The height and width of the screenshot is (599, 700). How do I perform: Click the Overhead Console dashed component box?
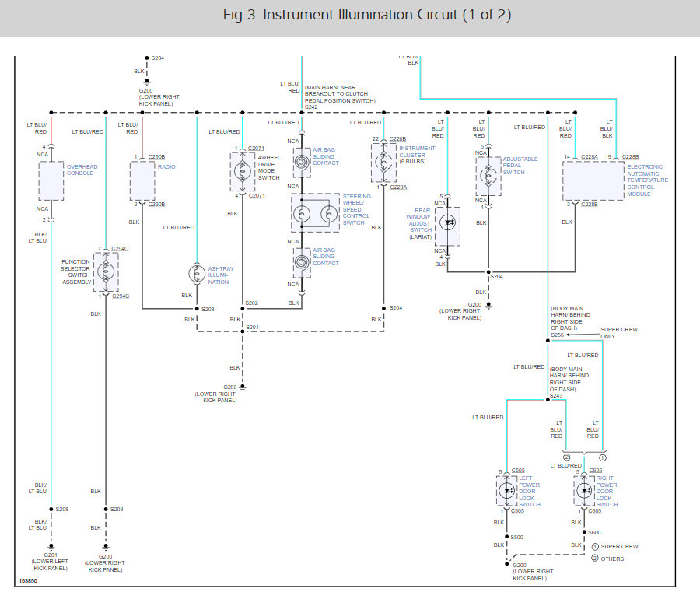pos(51,180)
